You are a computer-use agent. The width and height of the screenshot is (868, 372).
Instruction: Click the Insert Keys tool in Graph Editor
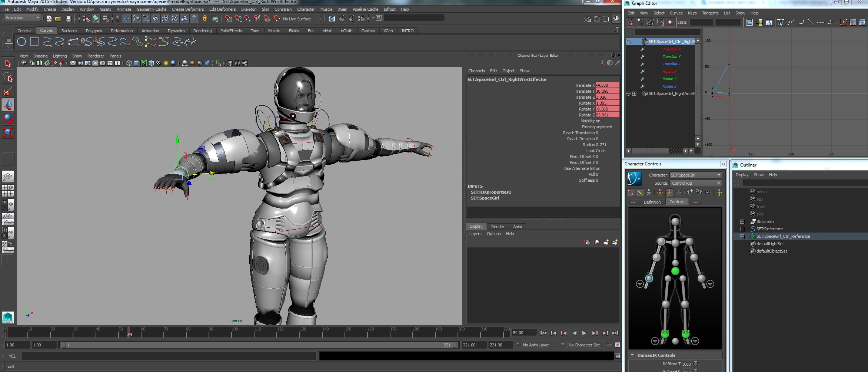(640, 23)
